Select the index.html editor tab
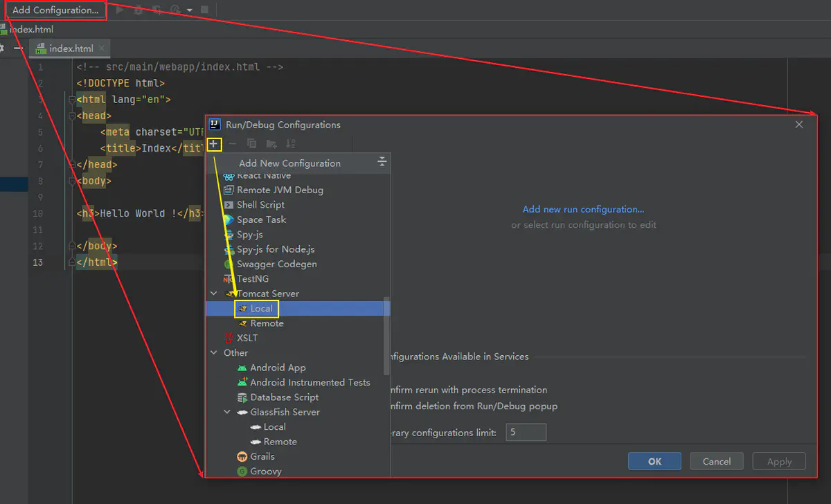The image size is (831, 504). pos(71,48)
